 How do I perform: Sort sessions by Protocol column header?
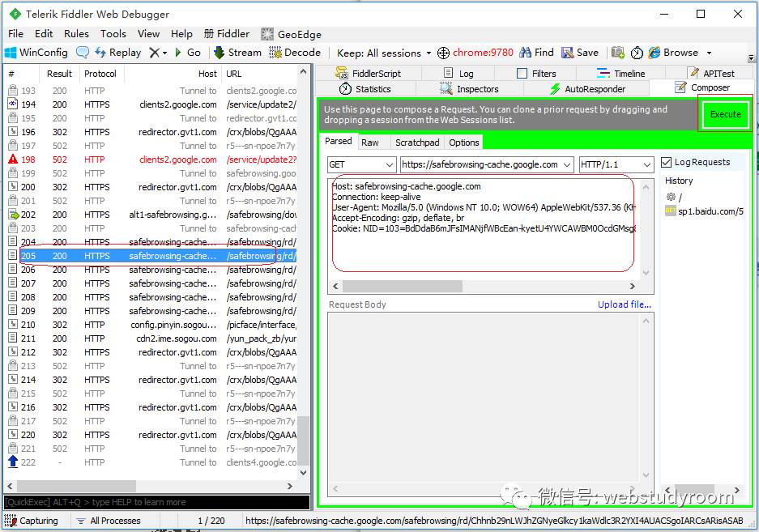pyautogui.click(x=100, y=74)
